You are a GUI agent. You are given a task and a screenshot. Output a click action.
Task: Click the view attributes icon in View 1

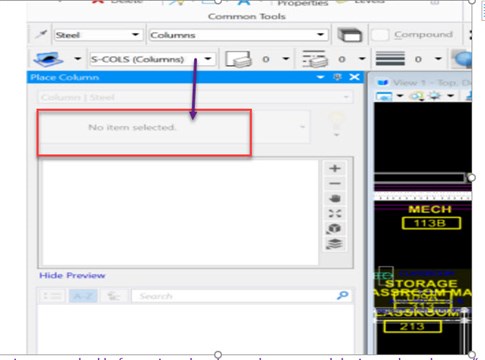(x=384, y=97)
